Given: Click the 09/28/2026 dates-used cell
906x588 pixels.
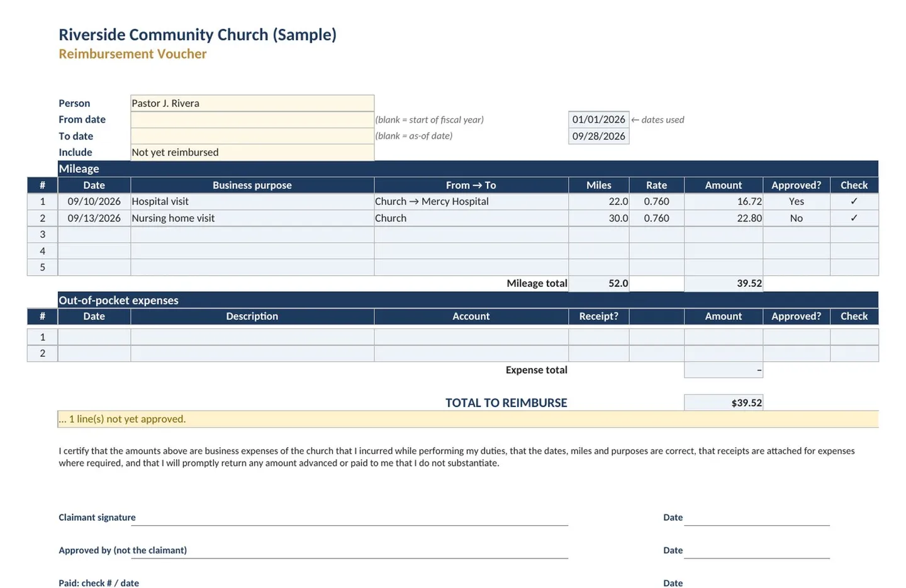Looking at the screenshot, I should click(x=598, y=136).
